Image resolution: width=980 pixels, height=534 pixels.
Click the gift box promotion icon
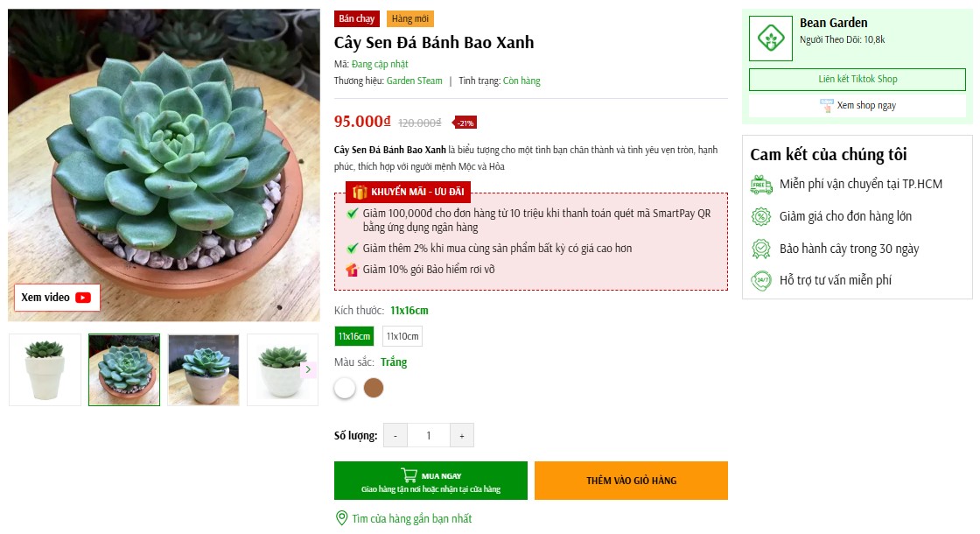(358, 192)
